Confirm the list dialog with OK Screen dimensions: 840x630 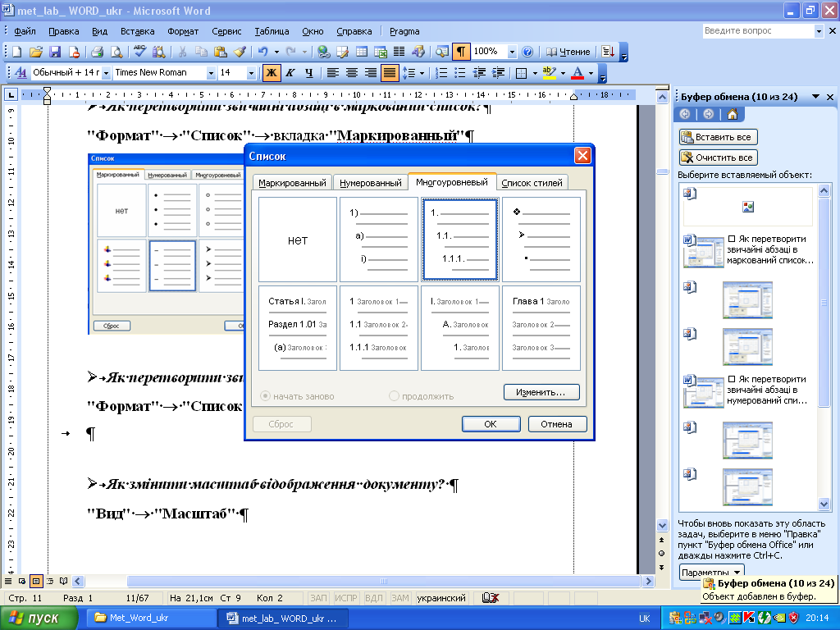tap(491, 424)
